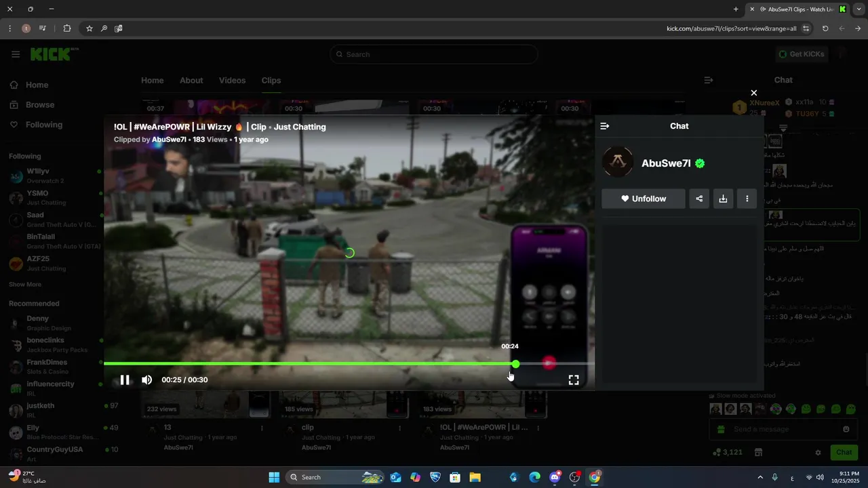Pause the clip playback
The image size is (868, 488).
tap(125, 380)
